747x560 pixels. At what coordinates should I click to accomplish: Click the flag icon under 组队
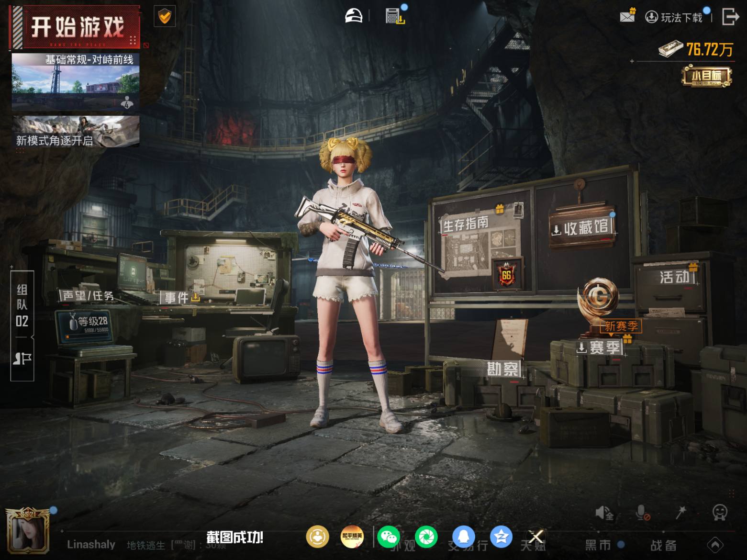tap(22, 358)
